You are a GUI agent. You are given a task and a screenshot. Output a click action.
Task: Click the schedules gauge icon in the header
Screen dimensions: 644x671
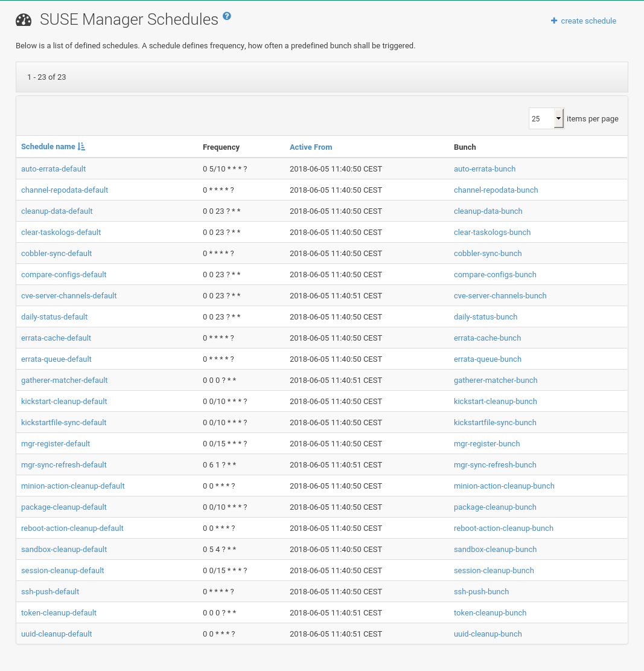click(23, 19)
